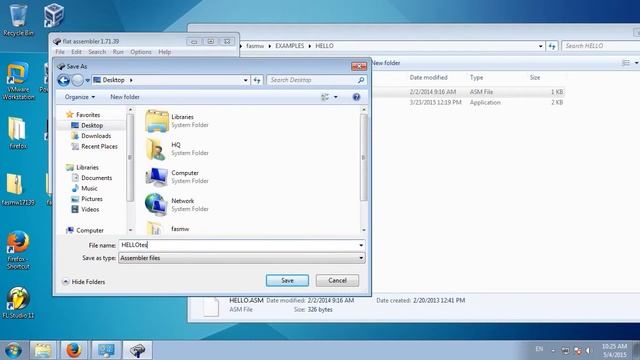Select Music under Libraries
The width and height of the screenshot is (640, 360).
89,189
